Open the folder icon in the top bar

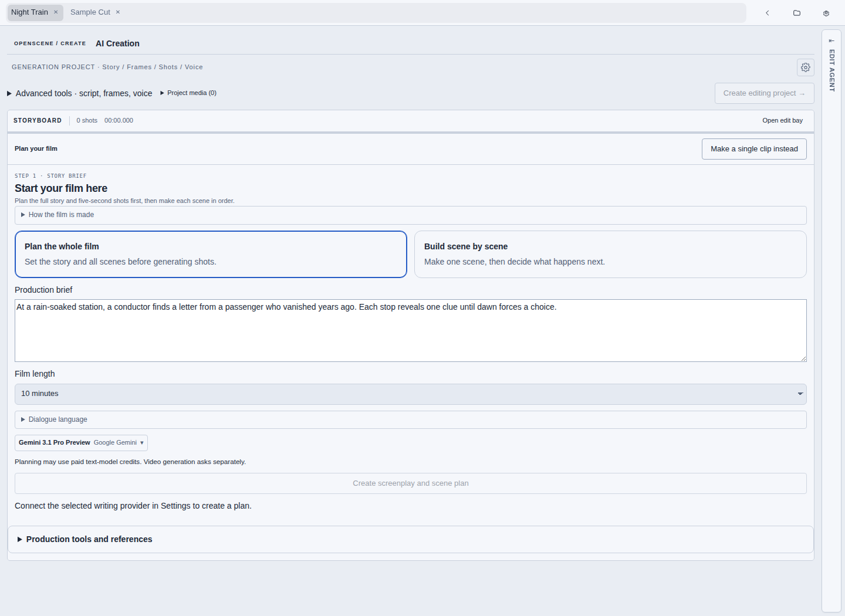point(797,13)
